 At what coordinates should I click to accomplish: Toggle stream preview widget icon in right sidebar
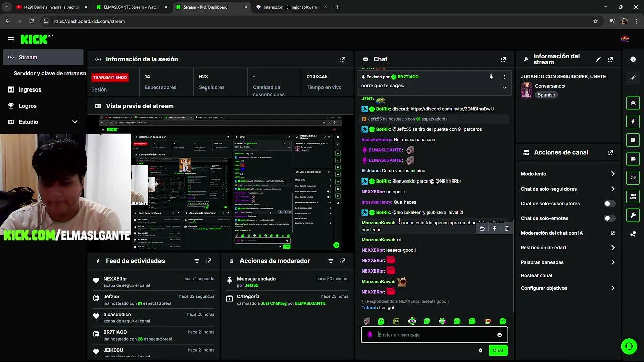633,103
